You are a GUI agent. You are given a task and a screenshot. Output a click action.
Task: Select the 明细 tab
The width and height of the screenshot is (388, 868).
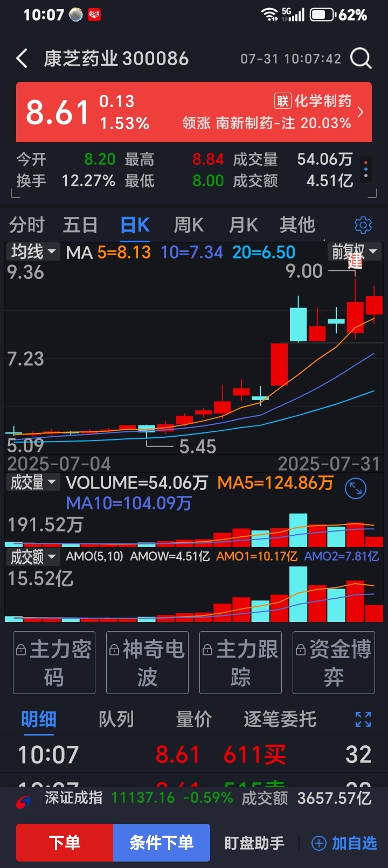click(x=39, y=719)
